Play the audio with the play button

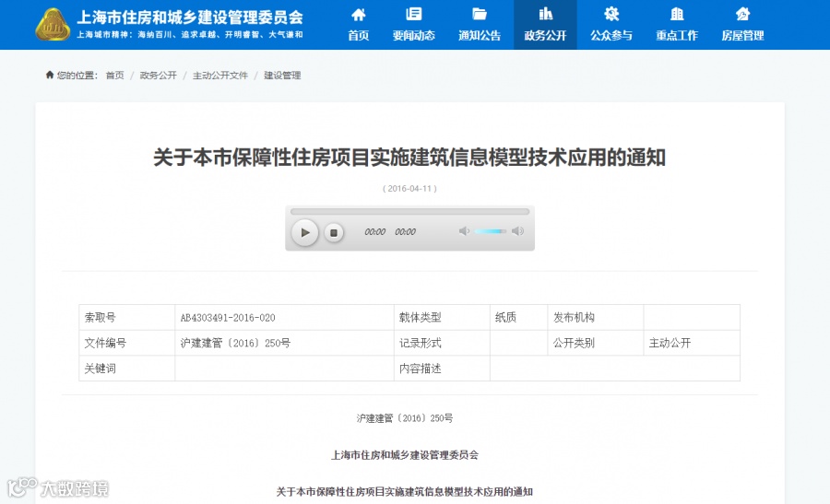click(x=305, y=232)
